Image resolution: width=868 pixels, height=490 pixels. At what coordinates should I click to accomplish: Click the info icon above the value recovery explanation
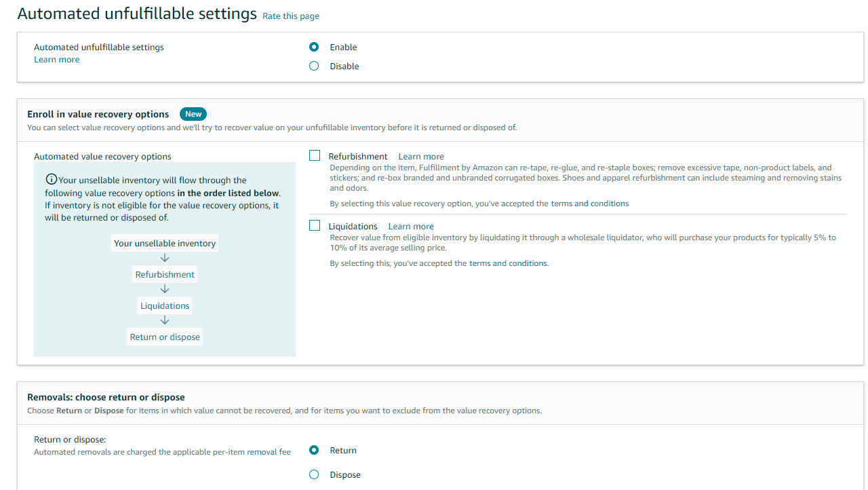(52, 178)
